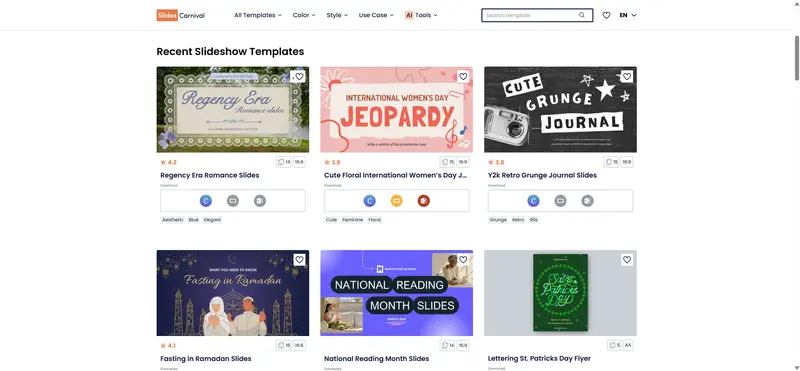This screenshot has height=371, width=800.
Task: Click Regency Era slide count icon 14
Action: [284, 162]
